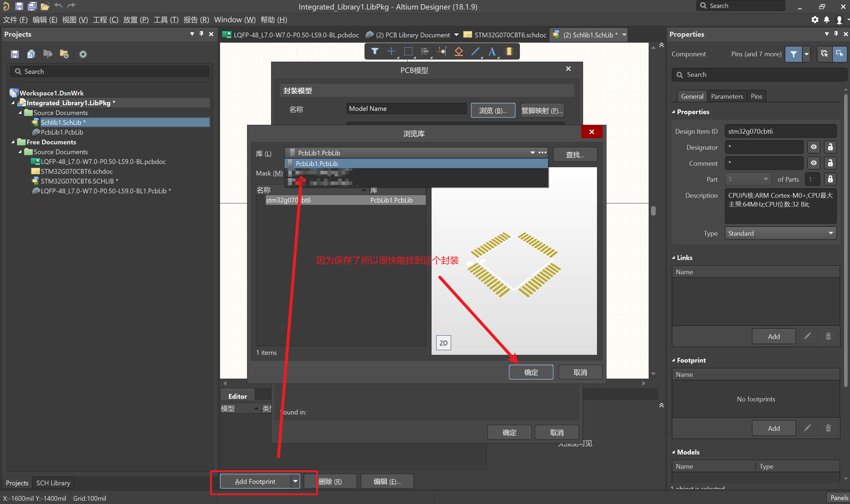Open Projects panel settings gear
Viewport: 850px width, 504px height.
(83, 54)
